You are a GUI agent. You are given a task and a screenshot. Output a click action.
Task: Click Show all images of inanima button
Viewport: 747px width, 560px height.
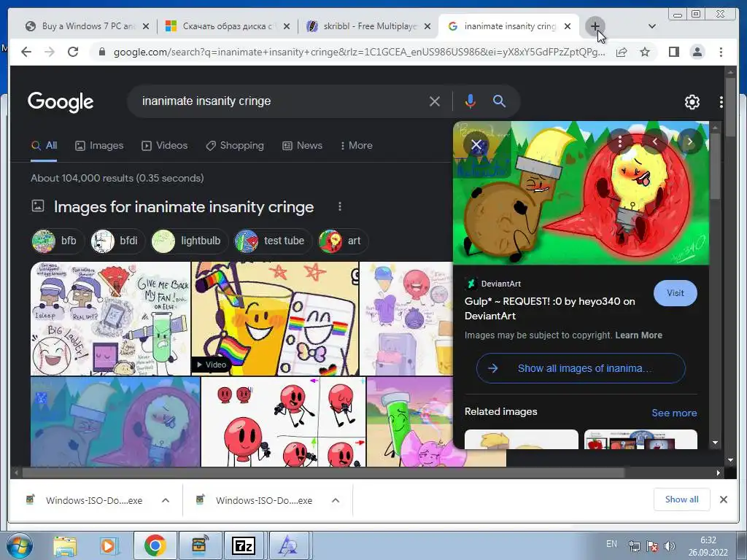tap(581, 368)
